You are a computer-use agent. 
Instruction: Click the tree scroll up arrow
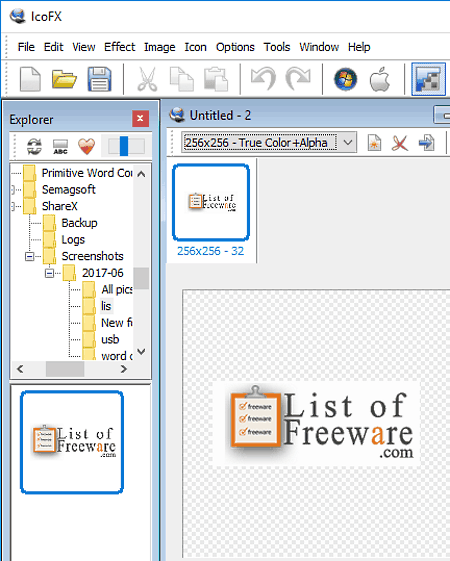[x=141, y=174]
